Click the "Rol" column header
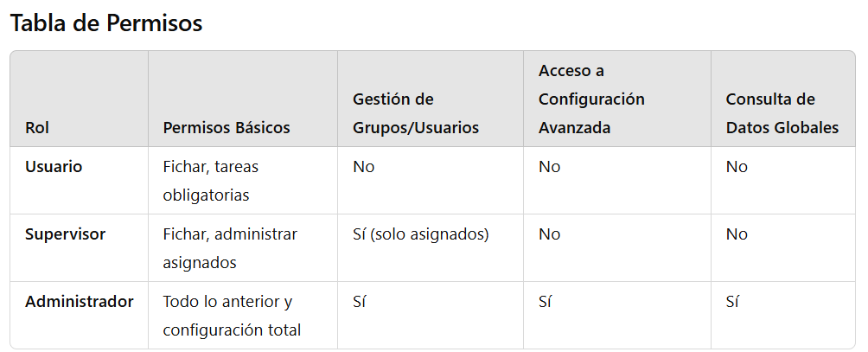 pyautogui.click(x=37, y=128)
